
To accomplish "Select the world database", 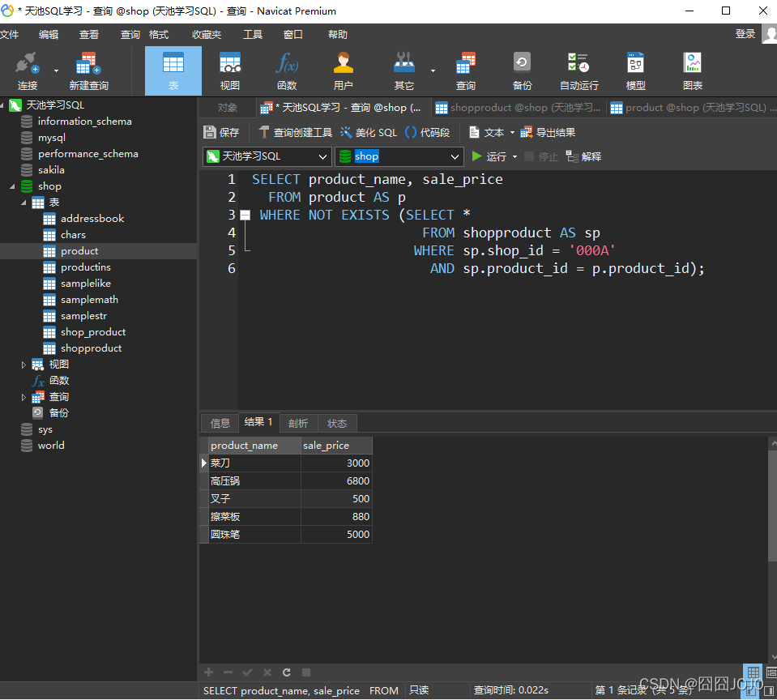I will coord(51,446).
